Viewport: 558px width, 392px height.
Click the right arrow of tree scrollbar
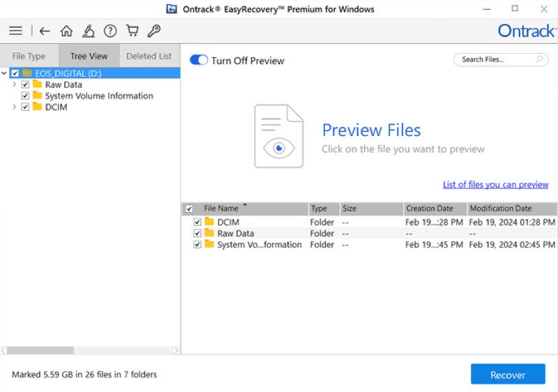tap(176, 350)
